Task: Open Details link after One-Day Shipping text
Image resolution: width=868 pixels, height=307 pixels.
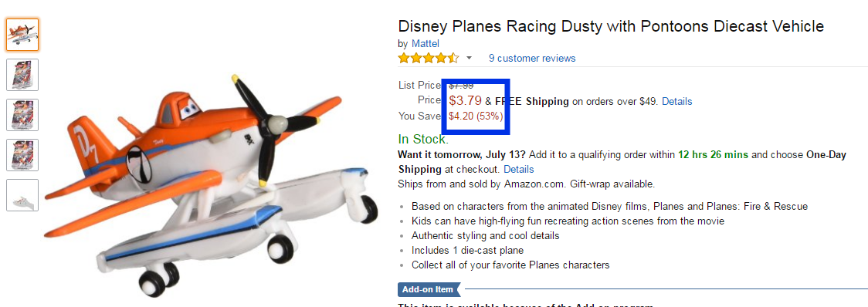Action: [x=519, y=169]
